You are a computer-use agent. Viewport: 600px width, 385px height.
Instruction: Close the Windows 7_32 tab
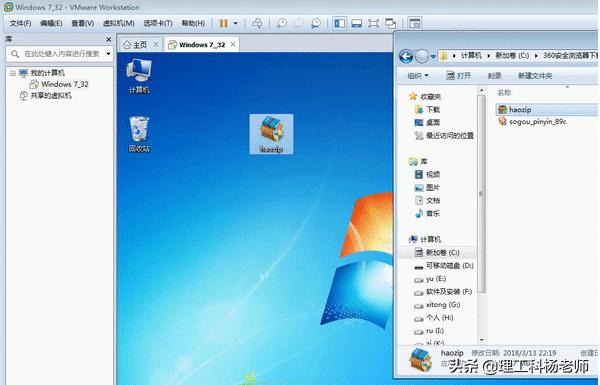click(x=233, y=45)
